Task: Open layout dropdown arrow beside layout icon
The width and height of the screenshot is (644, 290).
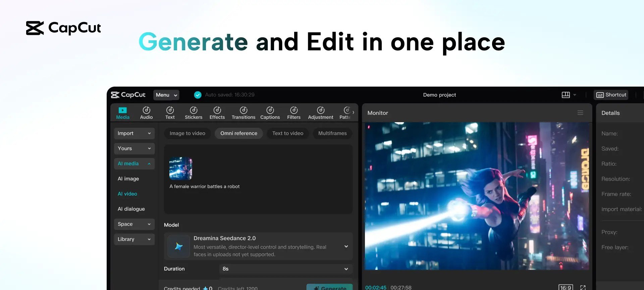Action: tap(575, 95)
